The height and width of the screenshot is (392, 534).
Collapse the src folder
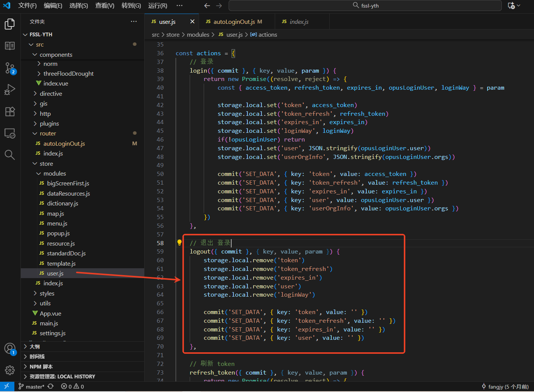[83, 45]
